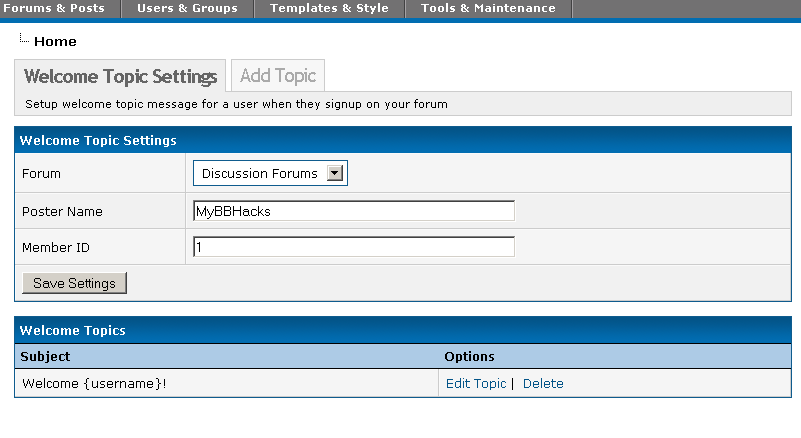Screen dimensions: 801x438
Task: Switch to the Add Topic tab
Action: (278, 76)
